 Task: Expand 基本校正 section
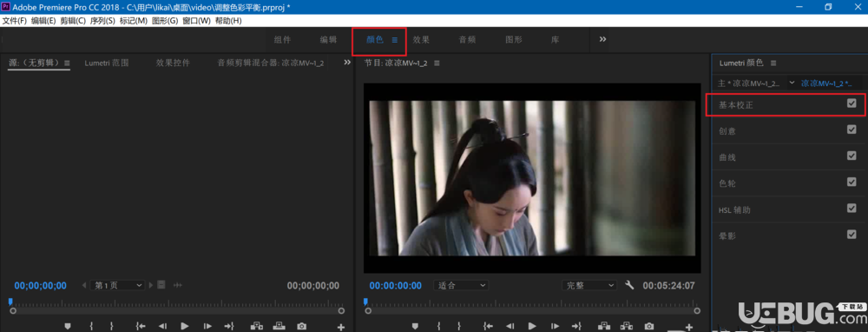(x=735, y=104)
